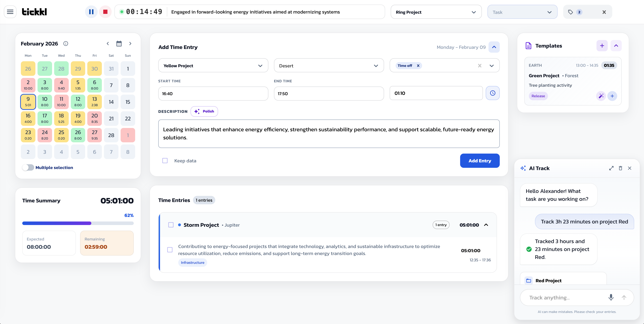Start voice input with microphone icon
The image size is (644, 324).
611,297
